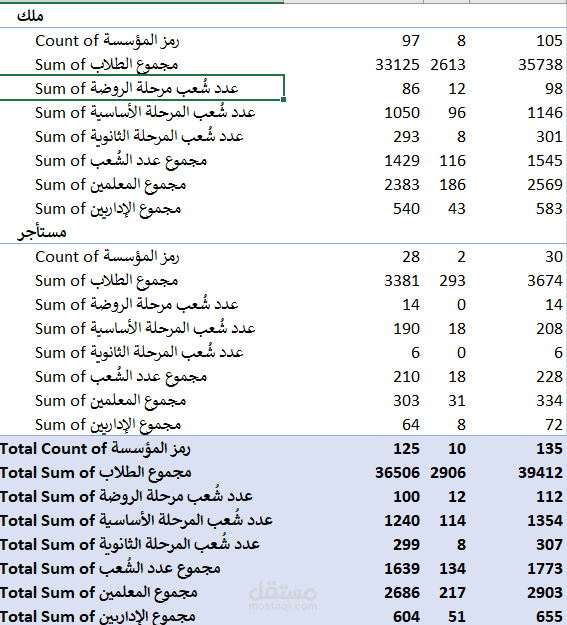Click the cell with value 3674
The width and height of the screenshot is (567, 625).
tap(545, 281)
